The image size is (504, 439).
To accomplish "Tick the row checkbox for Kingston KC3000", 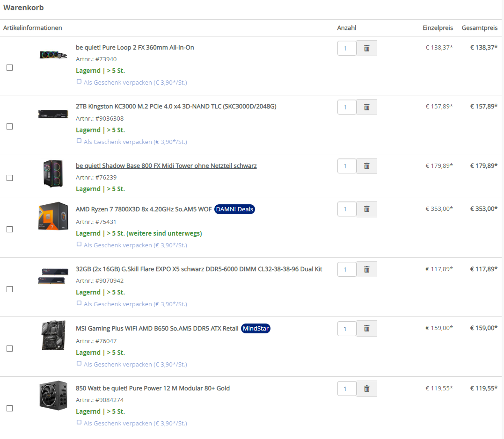I will (x=10, y=127).
